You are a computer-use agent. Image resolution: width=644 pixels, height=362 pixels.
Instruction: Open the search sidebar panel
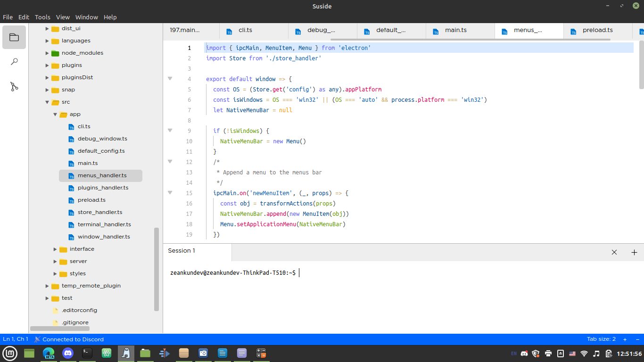click(x=14, y=61)
